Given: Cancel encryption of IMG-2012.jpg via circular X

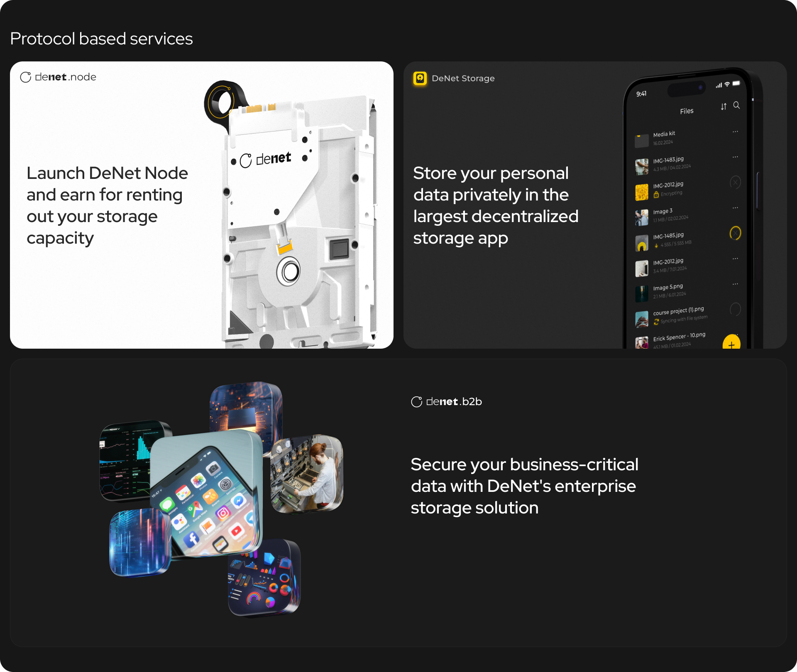Looking at the screenshot, I should 735,183.
